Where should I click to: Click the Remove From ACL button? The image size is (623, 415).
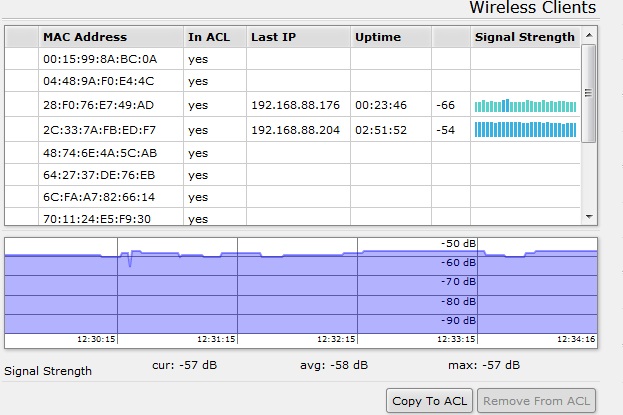pyautogui.click(x=538, y=401)
